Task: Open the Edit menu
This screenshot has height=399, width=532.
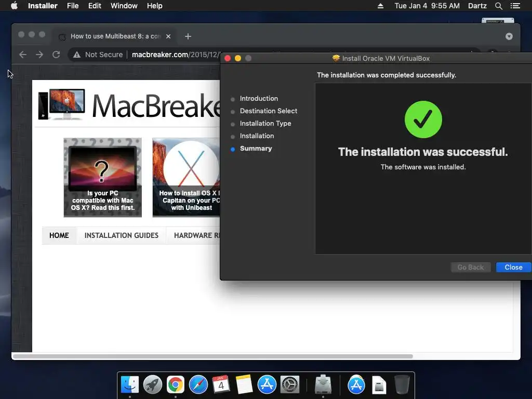Action: (x=95, y=6)
